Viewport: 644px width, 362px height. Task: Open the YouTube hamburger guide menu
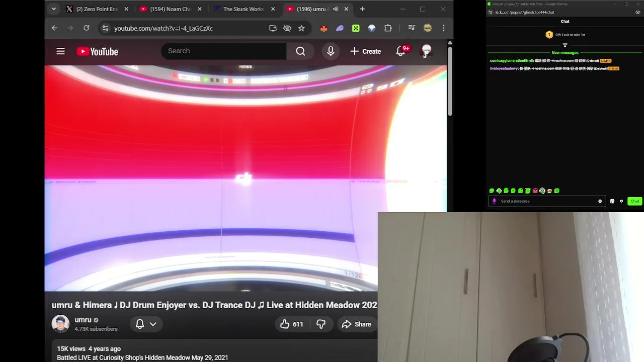[60, 51]
